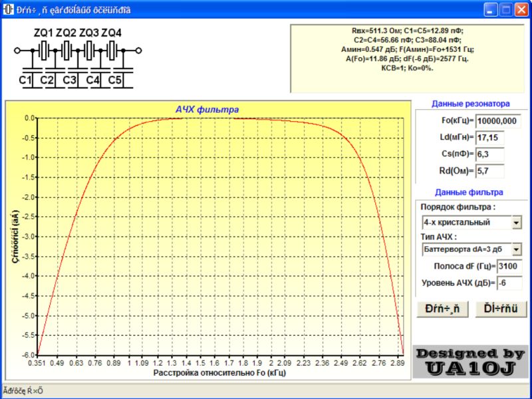
Task: Click the red response curve peak on the graph
Action: click(219, 118)
